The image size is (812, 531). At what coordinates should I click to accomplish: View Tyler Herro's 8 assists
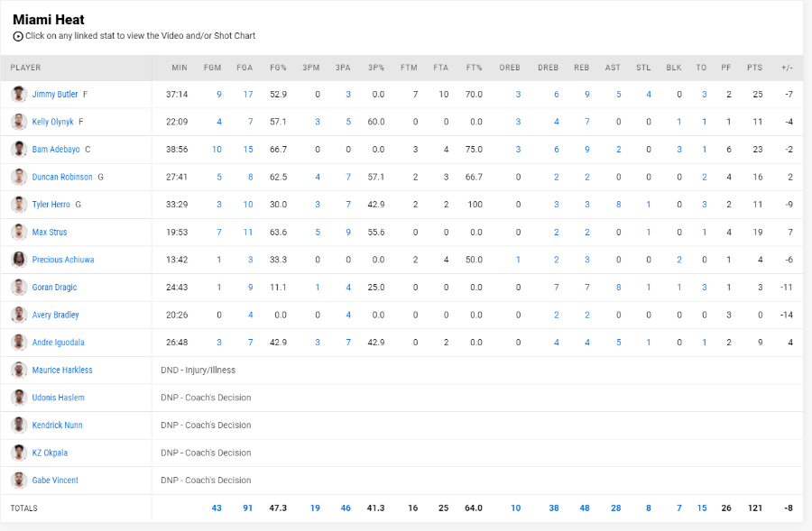618,205
